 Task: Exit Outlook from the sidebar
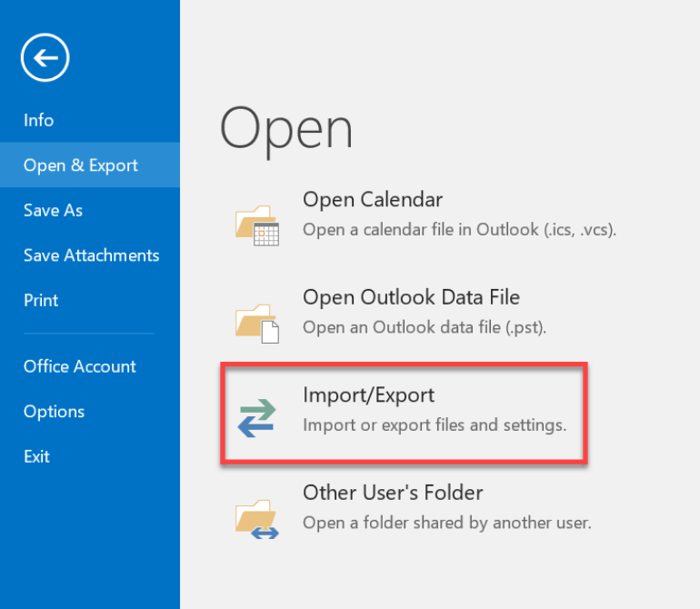(90, 456)
